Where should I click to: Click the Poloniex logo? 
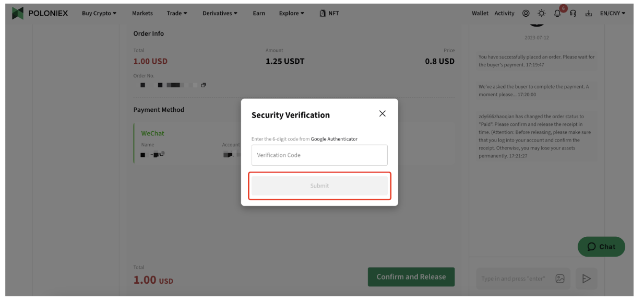tap(40, 13)
